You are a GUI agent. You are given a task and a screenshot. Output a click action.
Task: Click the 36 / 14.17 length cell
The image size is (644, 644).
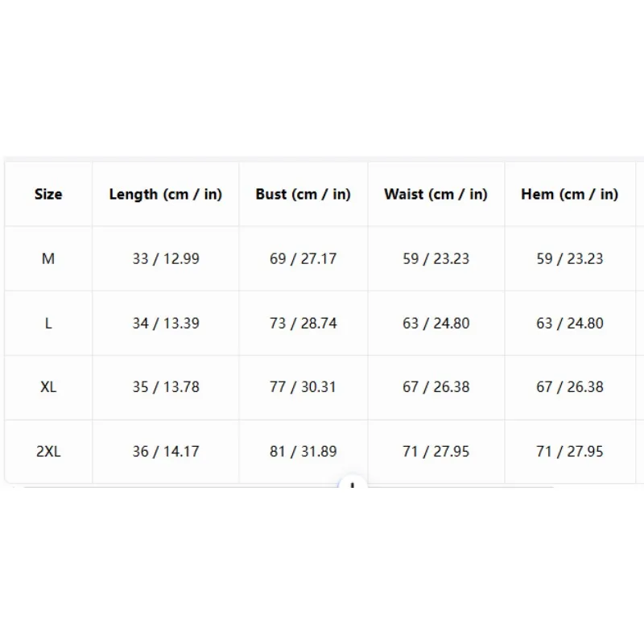[166, 452]
